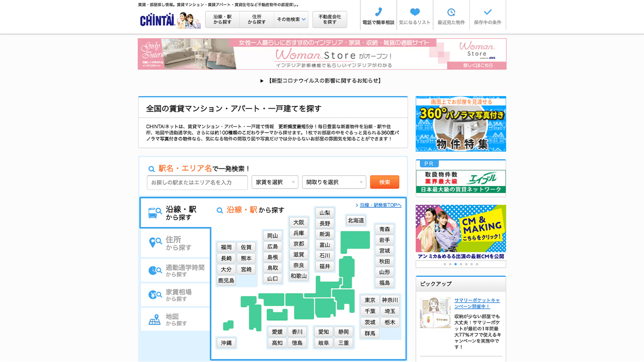Expand the その他検索 dropdown menu

pyautogui.click(x=291, y=19)
